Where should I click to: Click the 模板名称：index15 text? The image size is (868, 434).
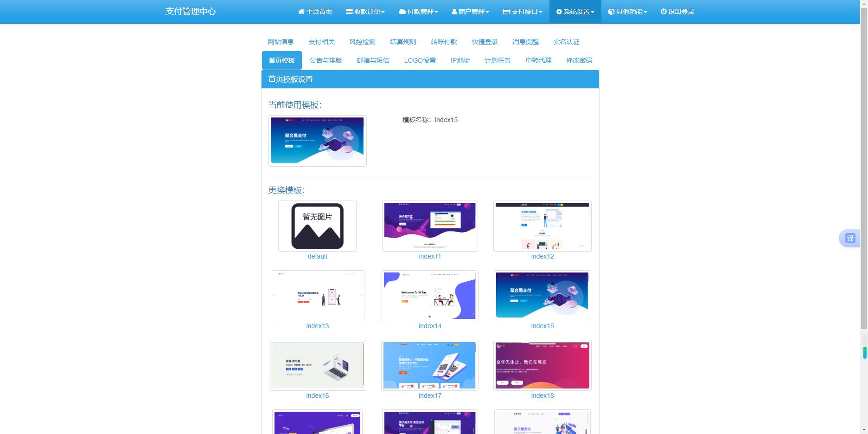430,120
